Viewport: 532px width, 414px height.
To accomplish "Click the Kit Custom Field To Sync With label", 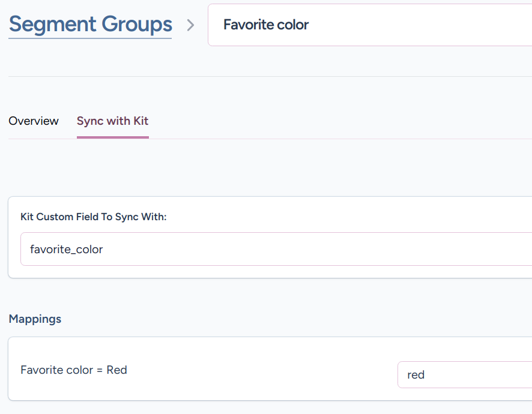I will [93, 217].
